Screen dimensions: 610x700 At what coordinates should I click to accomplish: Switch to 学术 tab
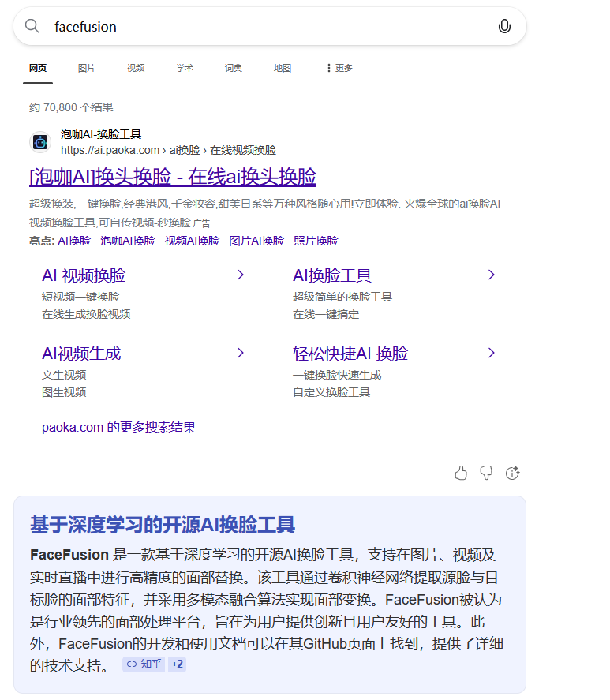pyautogui.click(x=185, y=68)
